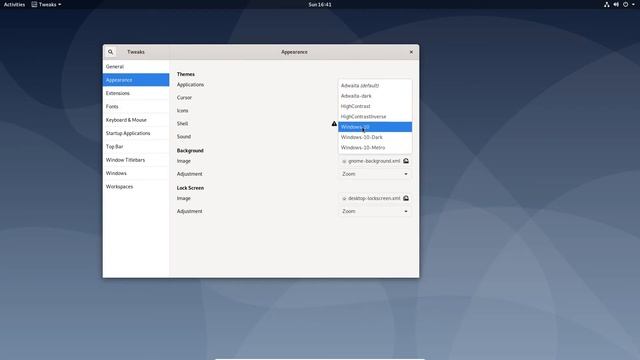Image resolution: width=640 pixels, height=360 pixels.
Task: Open the Workspaces sidebar section
Action: point(136,187)
